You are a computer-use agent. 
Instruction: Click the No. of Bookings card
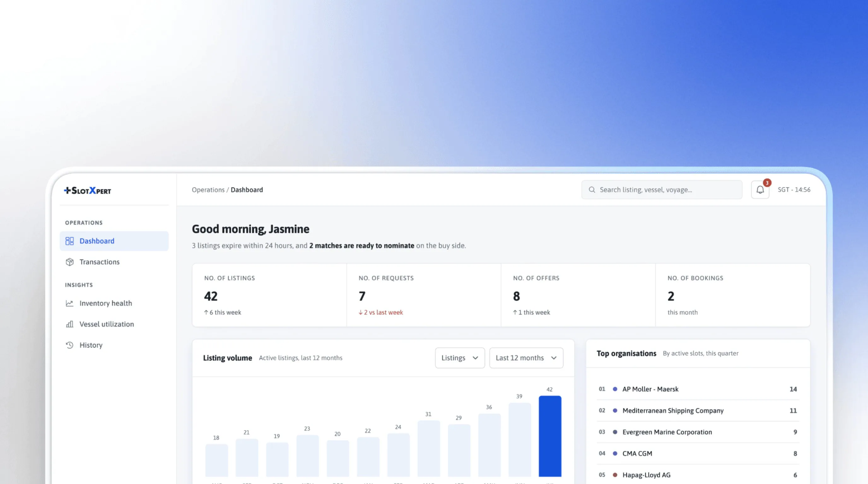tap(733, 295)
